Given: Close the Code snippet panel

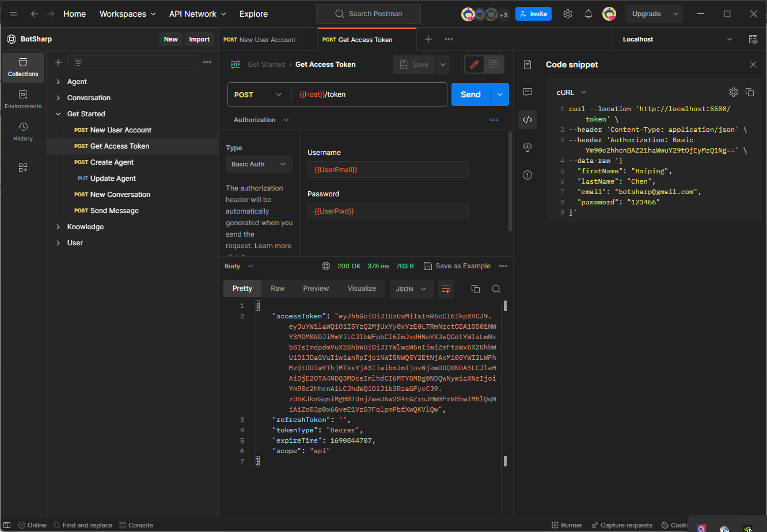Looking at the screenshot, I should (x=753, y=64).
